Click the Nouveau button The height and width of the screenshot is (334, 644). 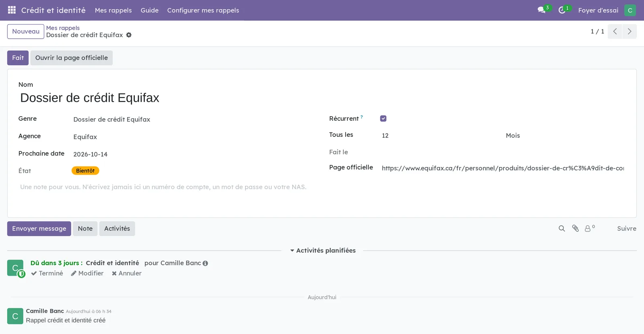coord(26,31)
